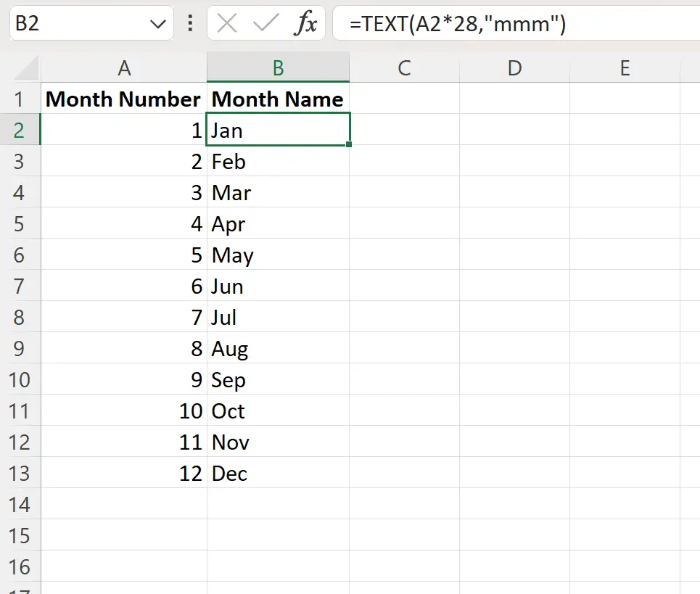Click the Cancel (X) icon in formula bar
Image resolution: width=700 pixels, height=594 pixels.
(x=226, y=24)
